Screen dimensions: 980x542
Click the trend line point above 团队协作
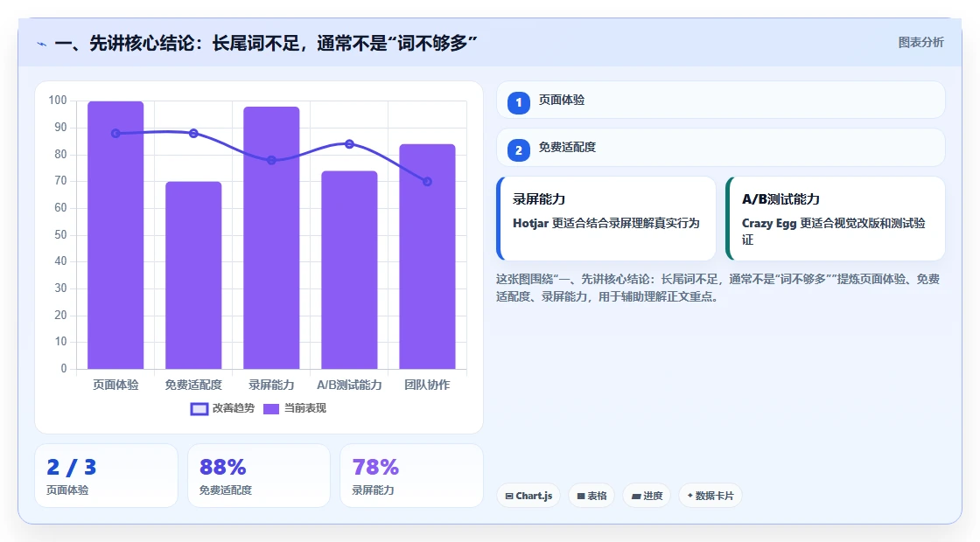(428, 182)
